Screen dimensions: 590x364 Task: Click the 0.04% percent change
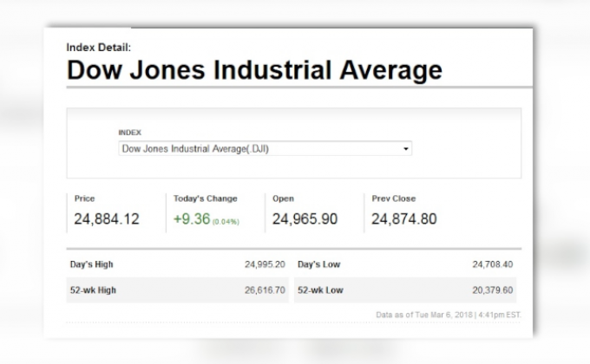(x=226, y=221)
